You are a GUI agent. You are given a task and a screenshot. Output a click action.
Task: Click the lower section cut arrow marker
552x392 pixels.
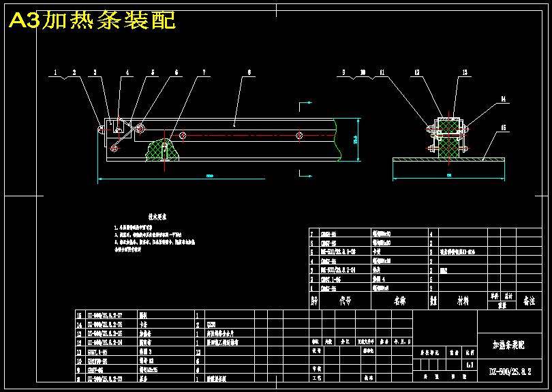click(305, 173)
